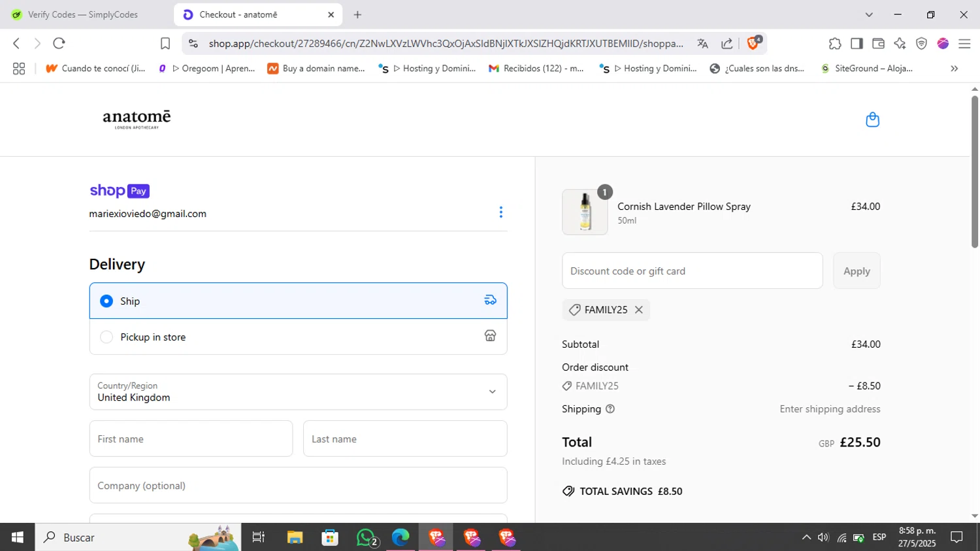Click the Cornish Lavender Pillow Spray thumbnail
The image size is (980, 551).
[585, 212]
